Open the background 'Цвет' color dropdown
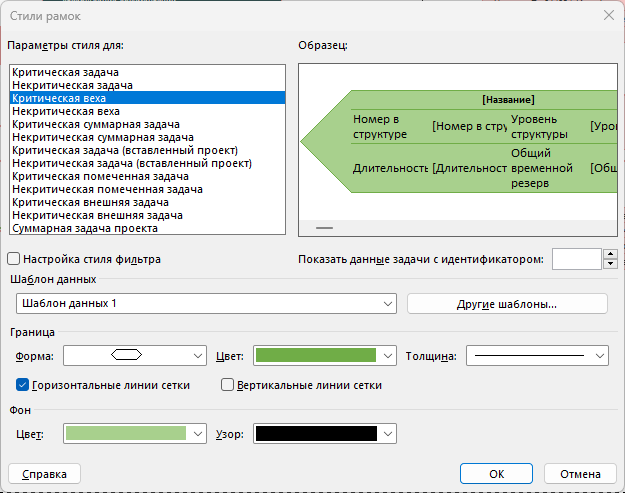Viewport: 625px width, 493px height. pyautogui.click(x=135, y=434)
